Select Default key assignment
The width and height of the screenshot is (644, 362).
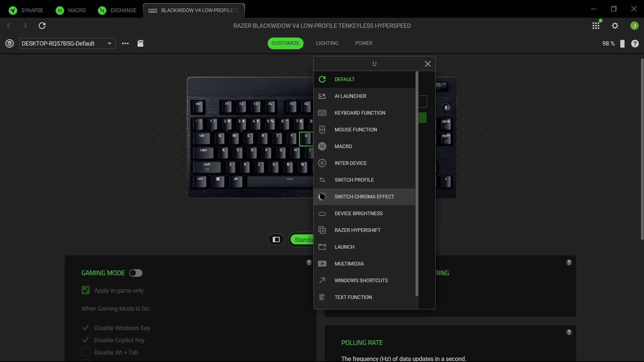coord(365,79)
